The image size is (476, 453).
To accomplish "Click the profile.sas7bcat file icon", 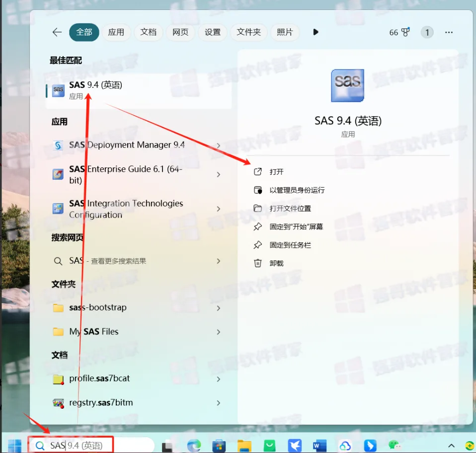I will [x=58, y=379].
